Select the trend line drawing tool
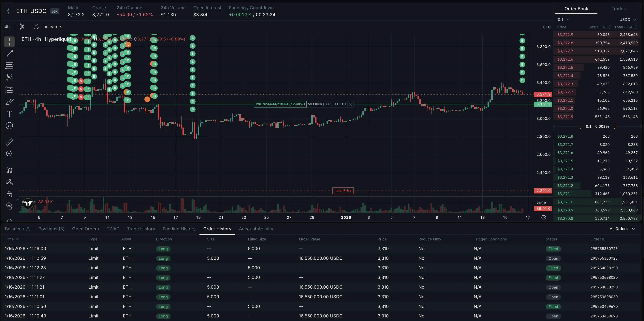The height and width of the screenshot is (321, 644). 9,54
